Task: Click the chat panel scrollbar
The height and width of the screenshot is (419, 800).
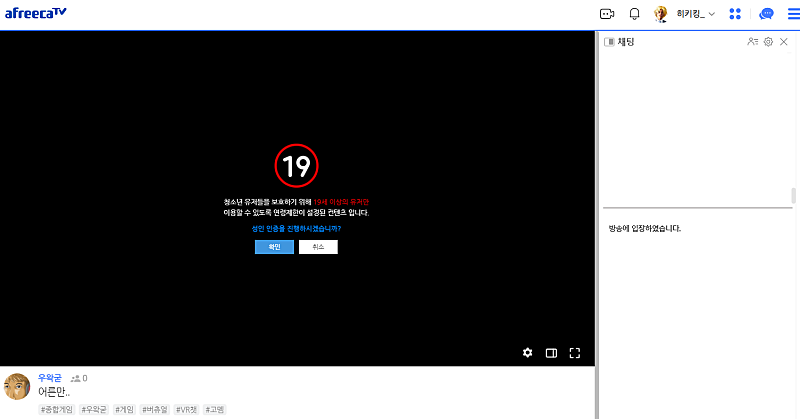Action: pos(793,196)
